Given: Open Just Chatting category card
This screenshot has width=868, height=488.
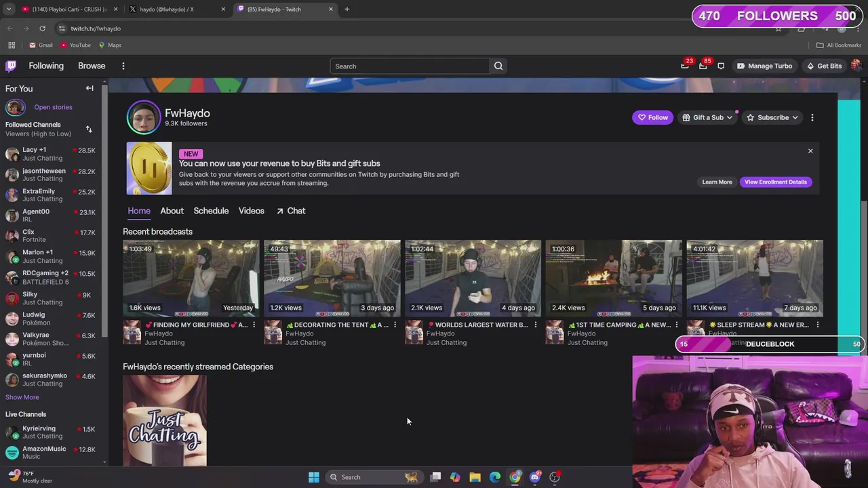Looking at the screenshot, I should coord(165,421).
